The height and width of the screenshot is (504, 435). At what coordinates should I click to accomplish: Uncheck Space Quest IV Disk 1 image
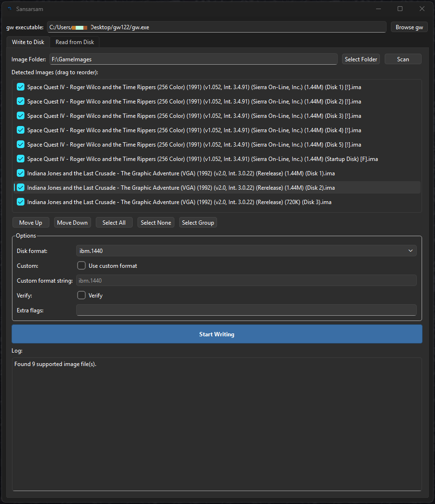click(21, 87)
